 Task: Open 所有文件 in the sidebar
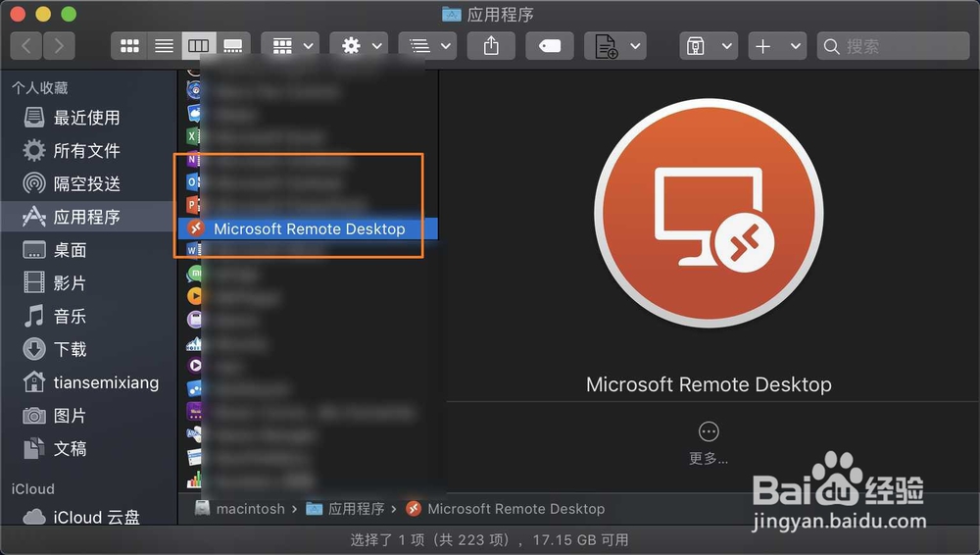click(87, 151)
